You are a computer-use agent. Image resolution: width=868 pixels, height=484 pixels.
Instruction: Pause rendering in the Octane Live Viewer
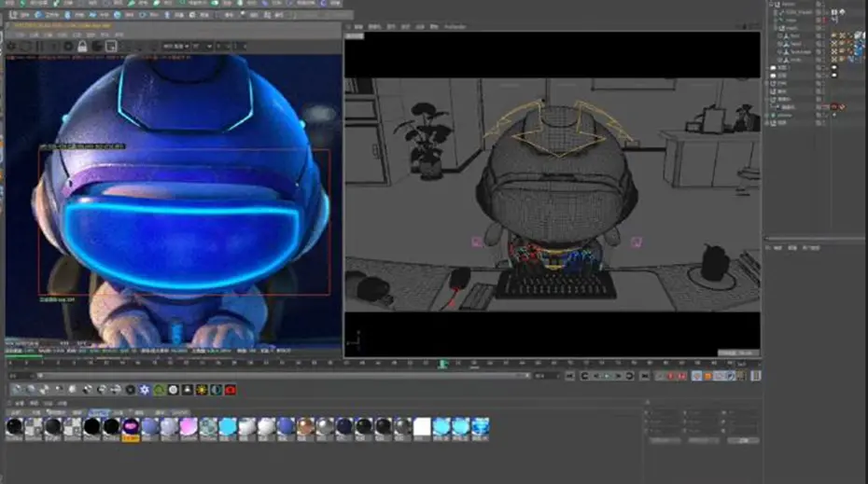pos(40,47)
